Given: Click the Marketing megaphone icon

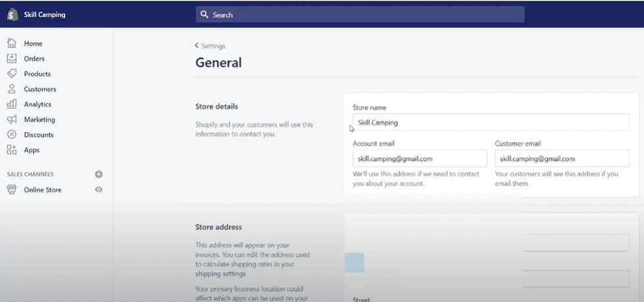Looking at the screenshot, I should (11, 119).
